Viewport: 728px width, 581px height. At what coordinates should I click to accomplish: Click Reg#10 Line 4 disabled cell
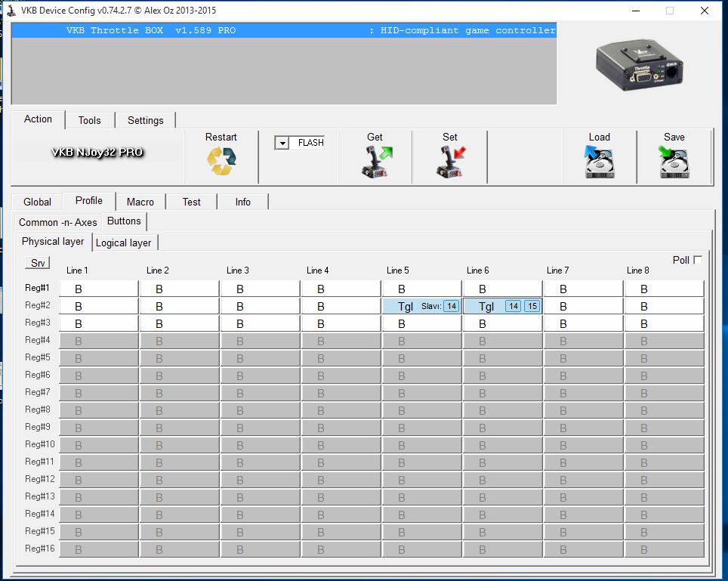pyautogui.click(x=341, y=446)
